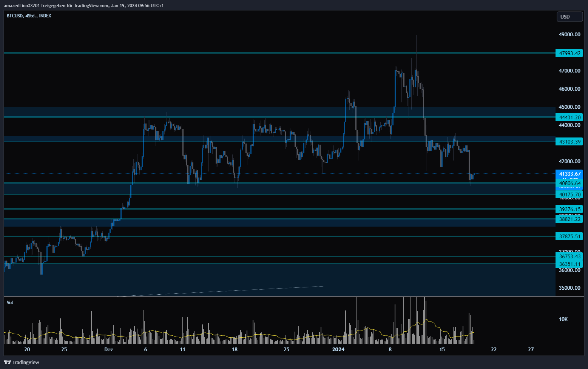588x369 pixels.
Task: Select the 37875.51 price level label
Action: click(569, 236)
